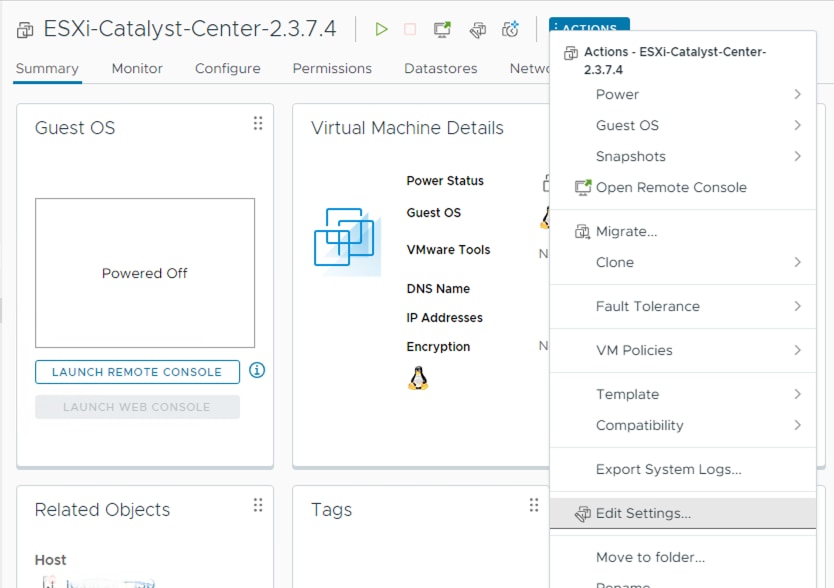This screenshot has width=834, height=588.
Task: Click the Power Status label
Action: click(445, 181)
